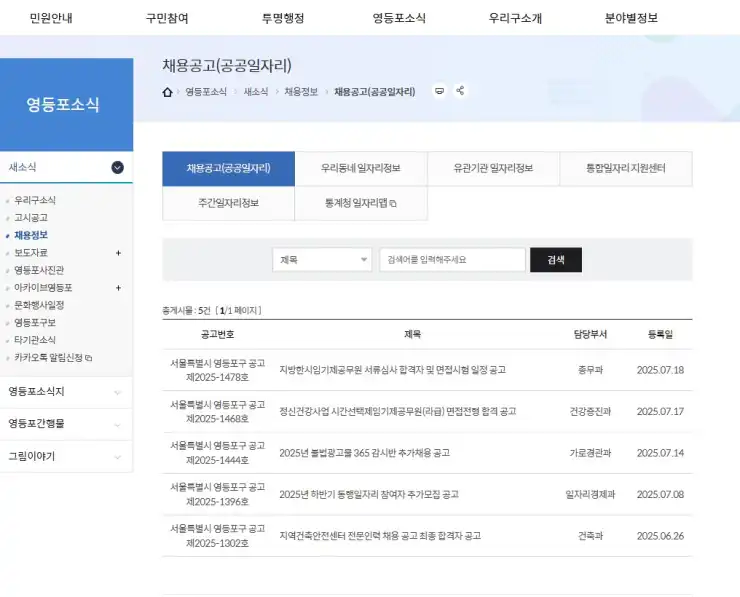Screen dimensions: 740x597
Task: Open 영등포구보 in the sidebar
Action: 35,322
